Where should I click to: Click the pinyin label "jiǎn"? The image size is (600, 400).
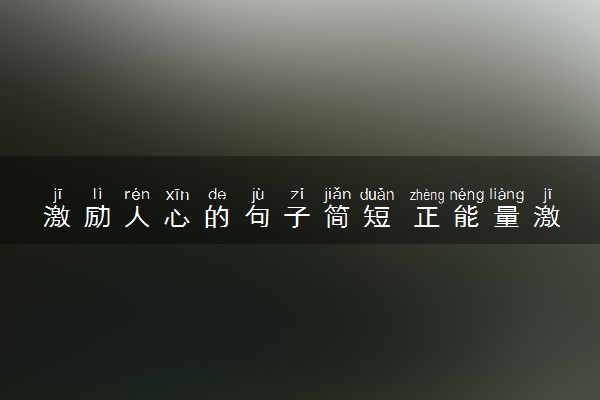click(337, 195)
